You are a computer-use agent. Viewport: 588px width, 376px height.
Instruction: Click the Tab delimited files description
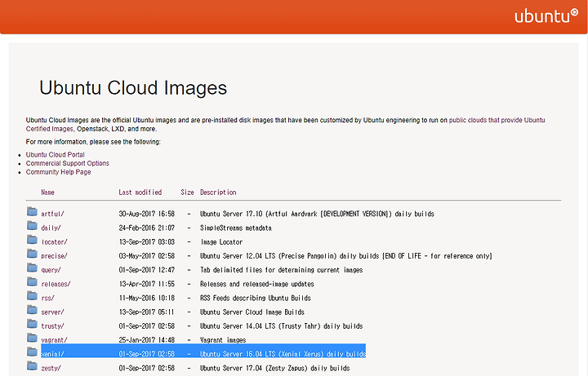(281, 270)
